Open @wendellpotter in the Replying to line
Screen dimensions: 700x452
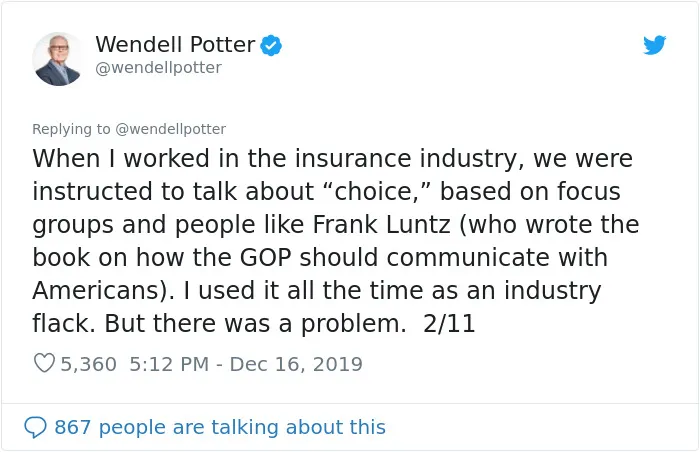click(x=171, y=129)
